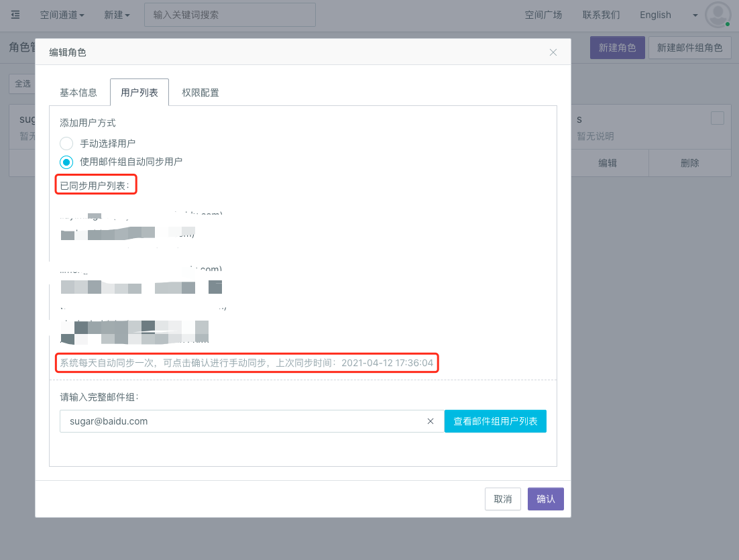
Task: Click 新建角色 button behind the dialog
Action: click(618, 48)
